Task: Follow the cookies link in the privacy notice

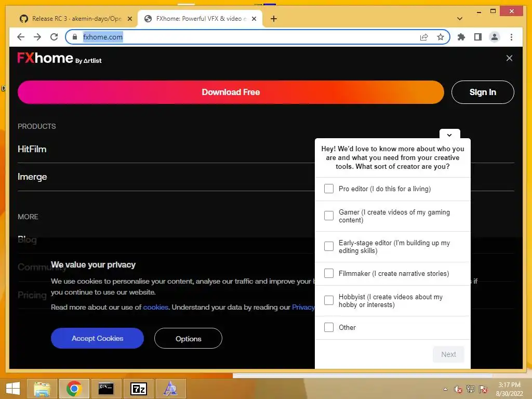Action: [156, 308]
